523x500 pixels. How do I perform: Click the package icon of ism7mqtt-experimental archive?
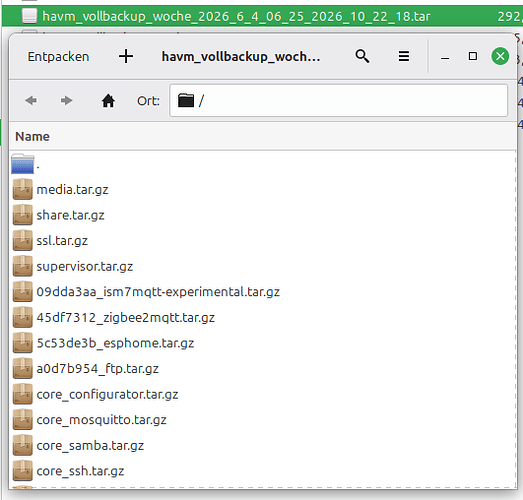pos(23,292)
